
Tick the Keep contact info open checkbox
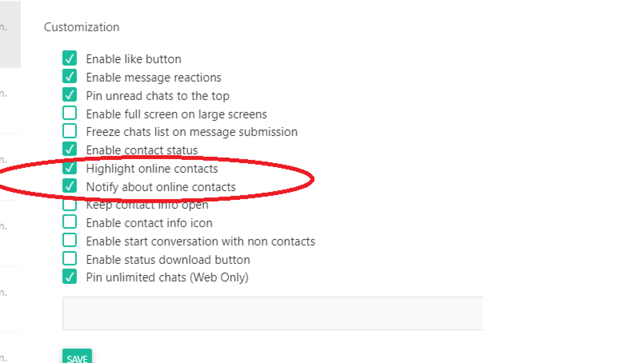tap(69, 205)
